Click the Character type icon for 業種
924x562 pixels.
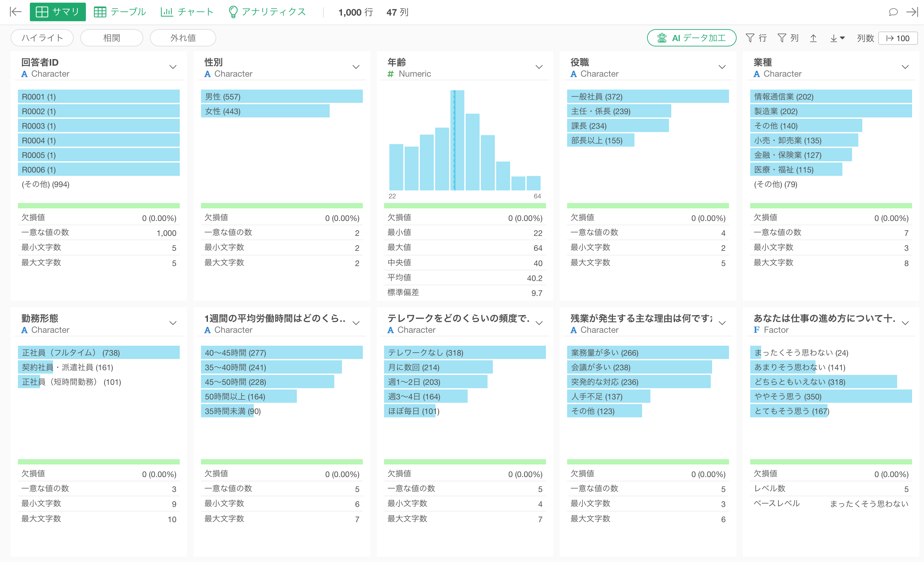[x=757, y=74]
